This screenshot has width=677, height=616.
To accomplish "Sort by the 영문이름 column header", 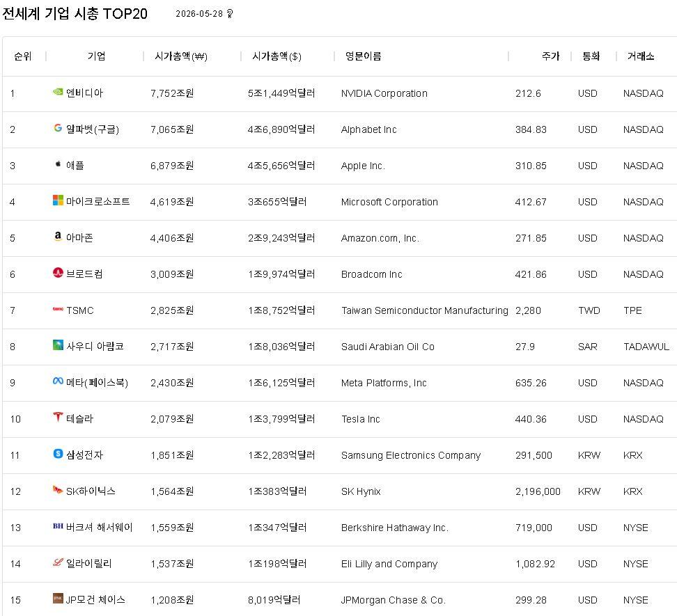I will [x=363, y=56].
